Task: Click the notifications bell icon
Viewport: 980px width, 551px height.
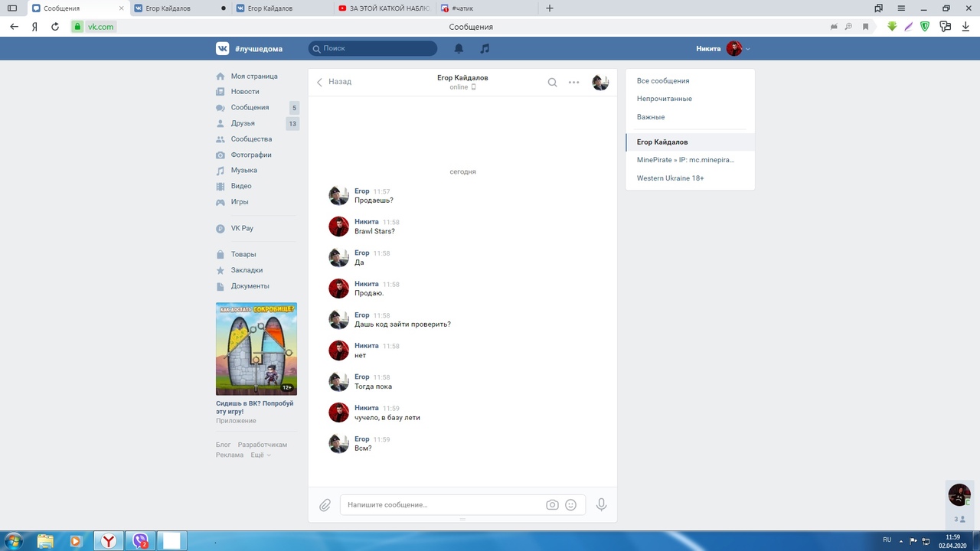Action: [459, 48]
